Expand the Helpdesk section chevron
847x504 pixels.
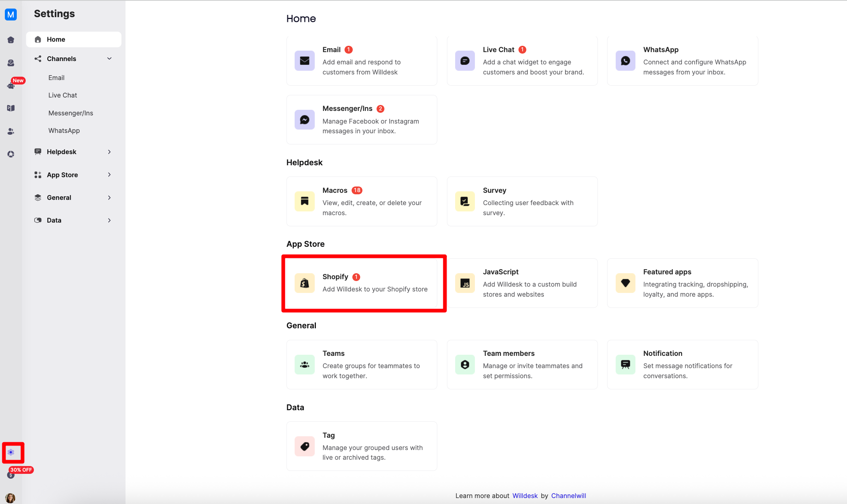click(x=110, y=152)
